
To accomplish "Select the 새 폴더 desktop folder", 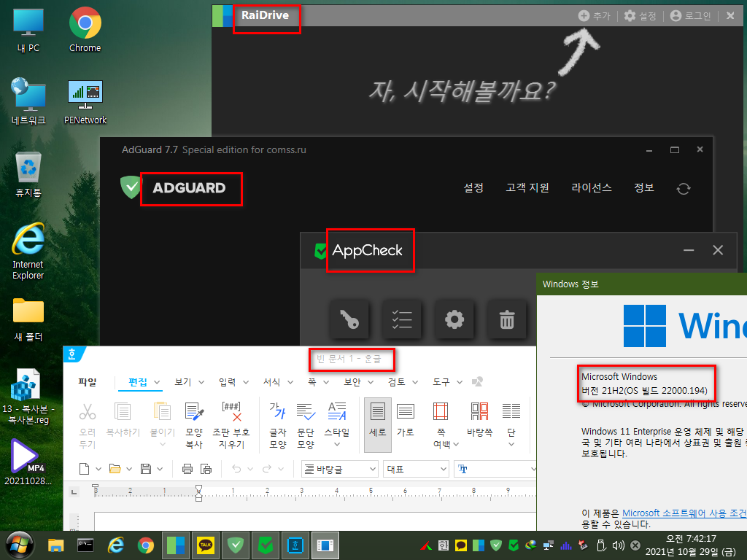I will [x=28, y=319].
